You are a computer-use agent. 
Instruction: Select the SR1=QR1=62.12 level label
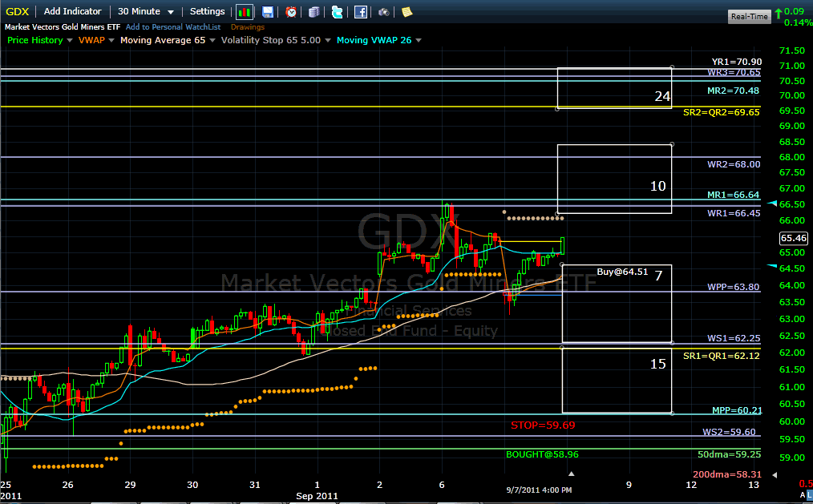click(x=722, y=357)
